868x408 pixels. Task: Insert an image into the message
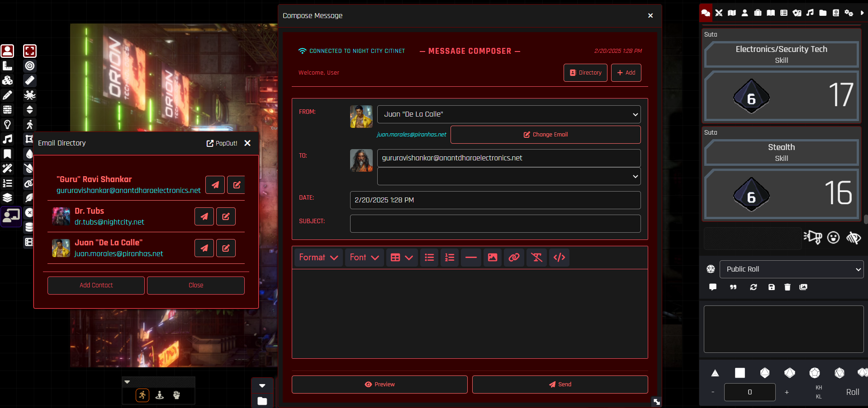point(493,258)
